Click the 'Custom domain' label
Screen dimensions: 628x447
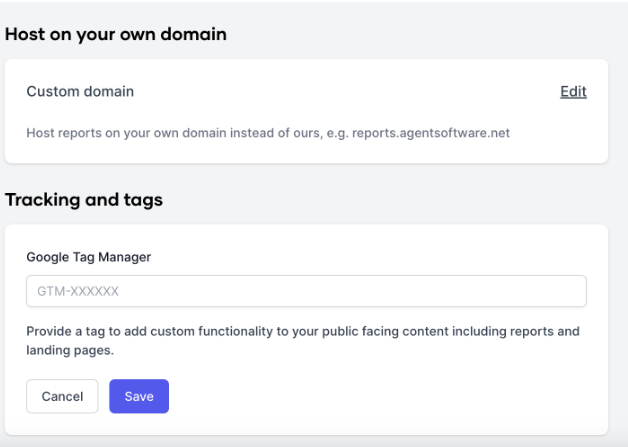click(x=80, y=92)
